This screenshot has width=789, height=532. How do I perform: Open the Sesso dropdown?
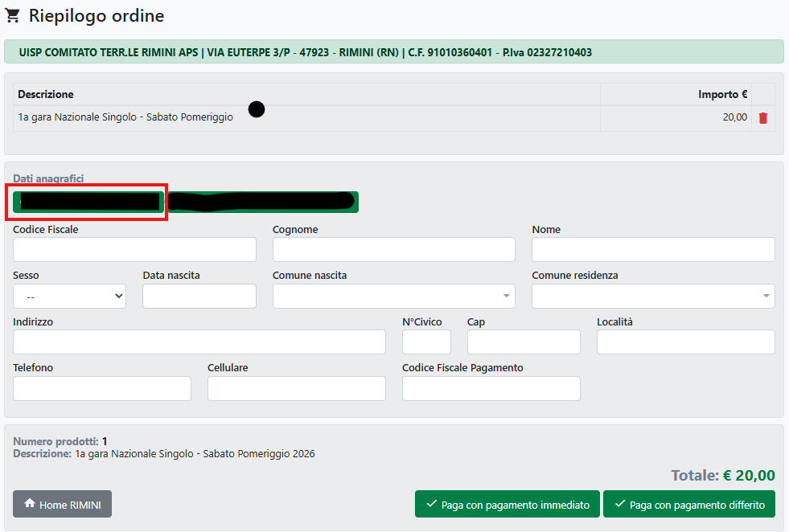pos(69,296)
